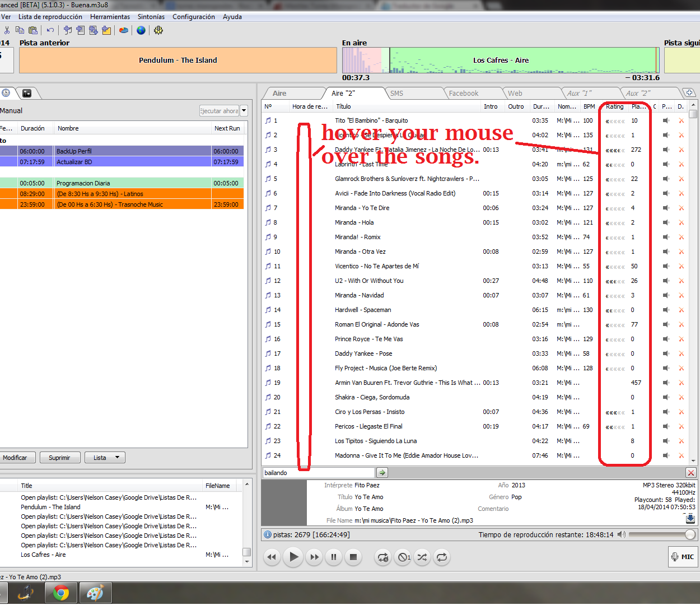Sort the playlist by the Título column header

click(343, 106)
